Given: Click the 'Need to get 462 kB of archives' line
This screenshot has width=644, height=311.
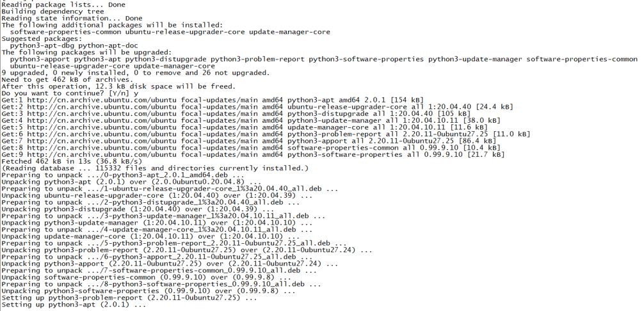Looking at the screenshot, I should (67, 79).
